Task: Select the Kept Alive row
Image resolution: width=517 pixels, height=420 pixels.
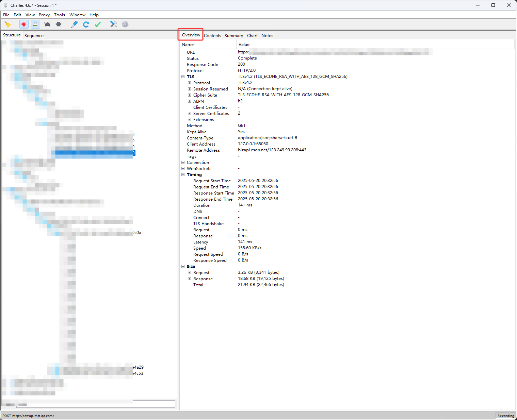Action: 347,132
